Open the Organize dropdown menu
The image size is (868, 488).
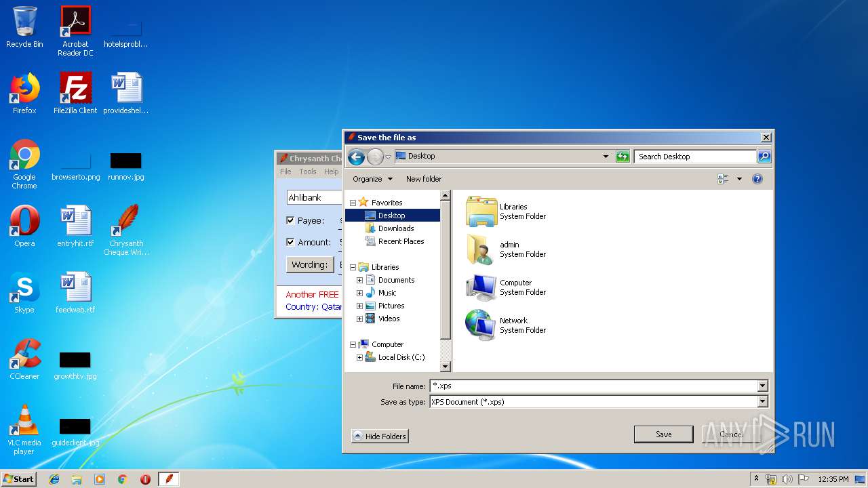pyautogui.click(x=372, y=179)
